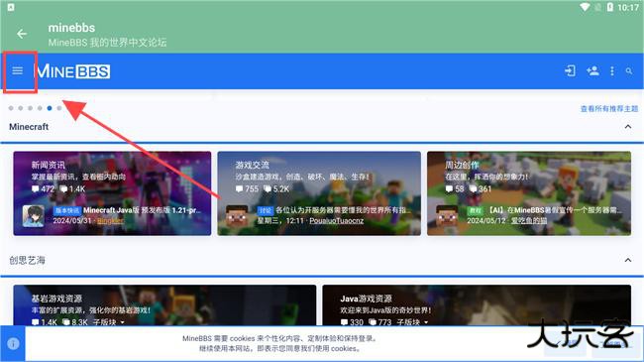Viewport: 644px width, 362px height.
Task: Select the second carousel dot
Action: click(21, 108)
